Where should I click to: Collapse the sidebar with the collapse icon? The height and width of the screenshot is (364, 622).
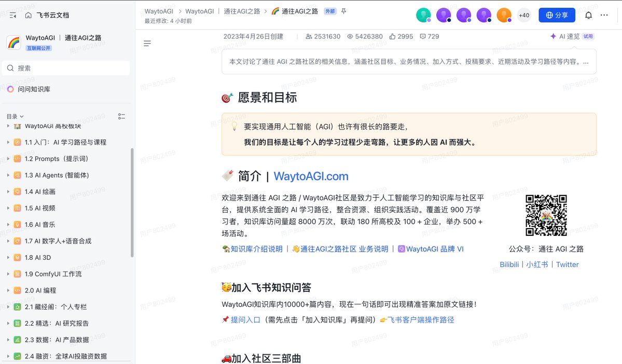tap(12, 15)
